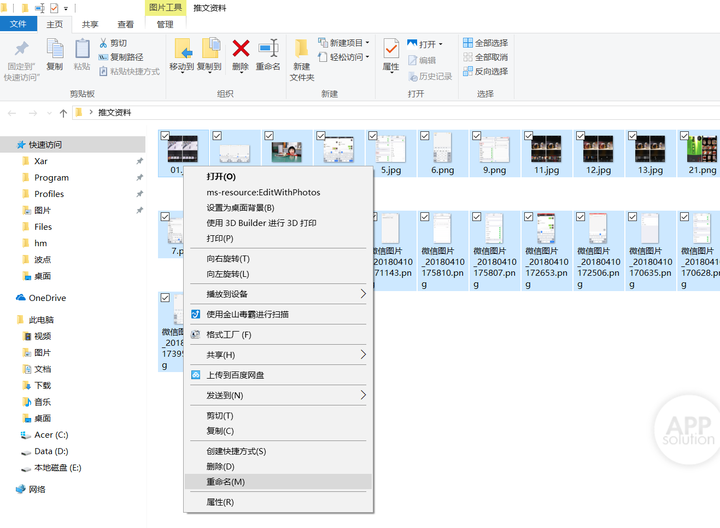Click the Pin to Quick Access icon
720x528 pixels.
point(21,50)
